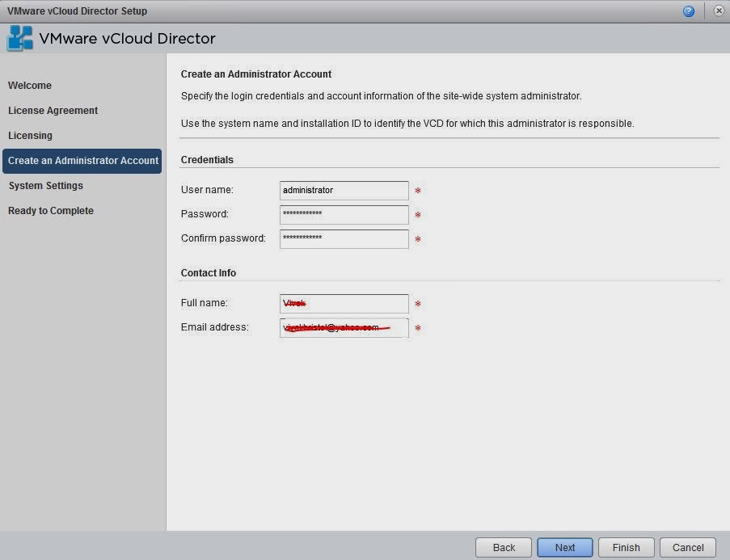Viewport: 730px width, 560px height.
Task: Click the Confirm password field
Action: pos(344,239)
